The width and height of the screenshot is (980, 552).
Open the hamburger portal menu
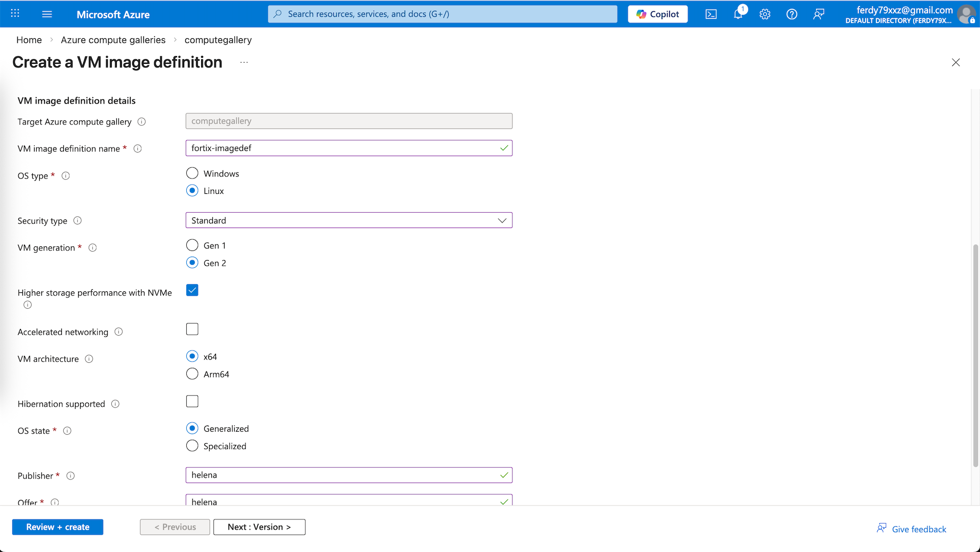[x=47, y=14]
